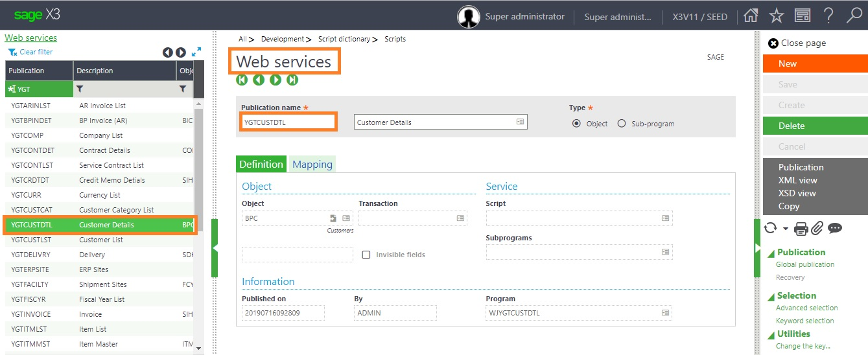The width and height of the screenshot is (868, 355).
Task: Click the YGT publication filter field
Action: tap(39, 89)
